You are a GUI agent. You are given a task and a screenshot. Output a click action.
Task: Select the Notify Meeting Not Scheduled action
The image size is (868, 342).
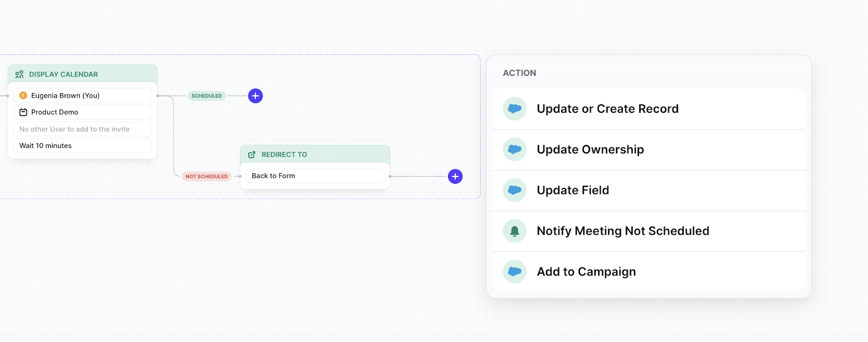tap(649, 231)
